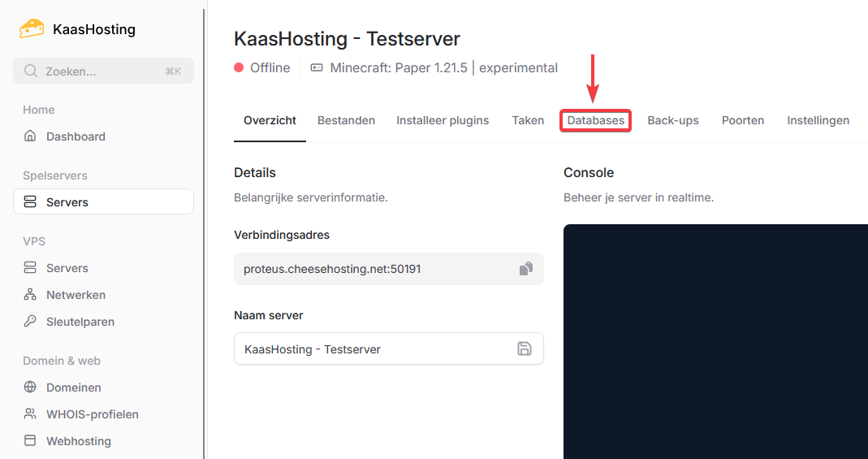
Task: Click the search magnifier icon in sidebar
Action: [x=31, y=71]
